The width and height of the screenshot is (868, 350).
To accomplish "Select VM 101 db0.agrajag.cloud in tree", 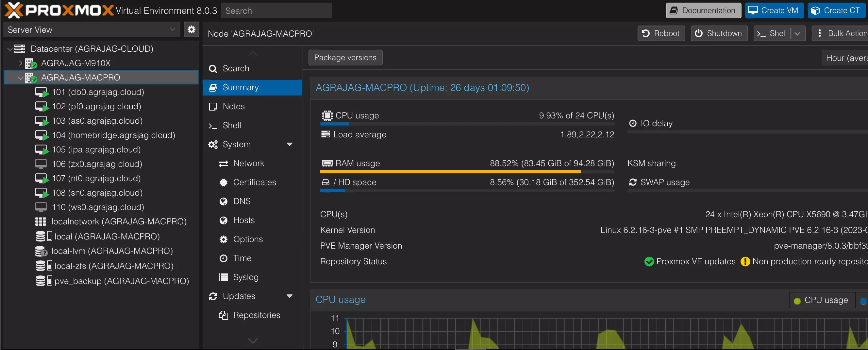I will pyautogui.click(x=98, y=92).
